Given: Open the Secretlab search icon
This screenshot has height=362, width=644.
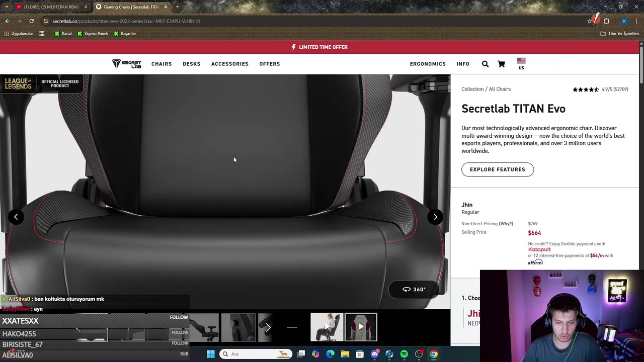Looking at the screenshot, I should coord(485,64).
